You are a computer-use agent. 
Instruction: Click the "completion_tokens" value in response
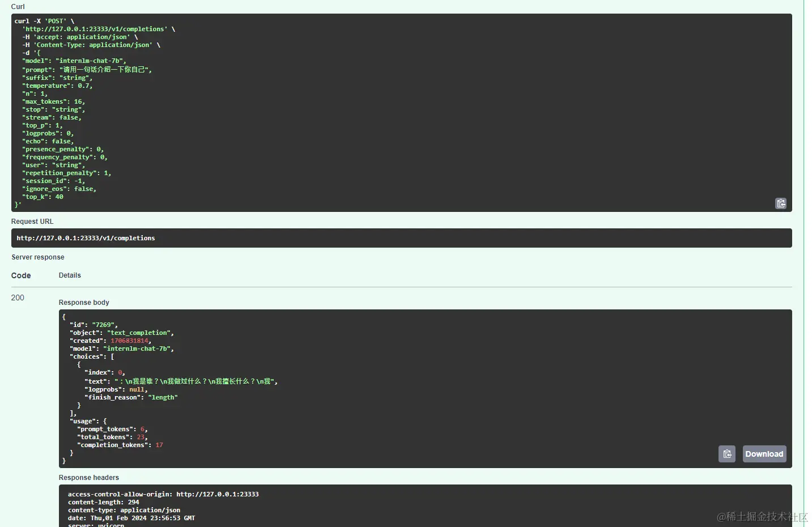(159, 445)
